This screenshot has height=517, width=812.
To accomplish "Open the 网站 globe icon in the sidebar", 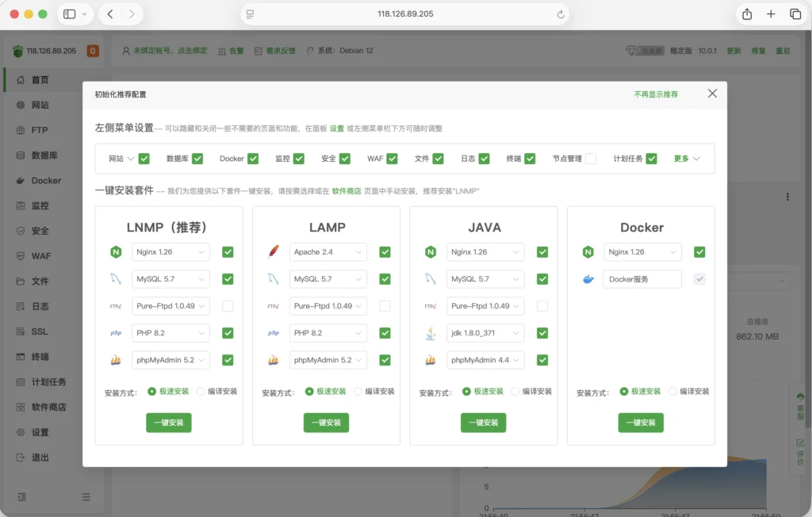I will pyautogui.click(x=21, y=105).
